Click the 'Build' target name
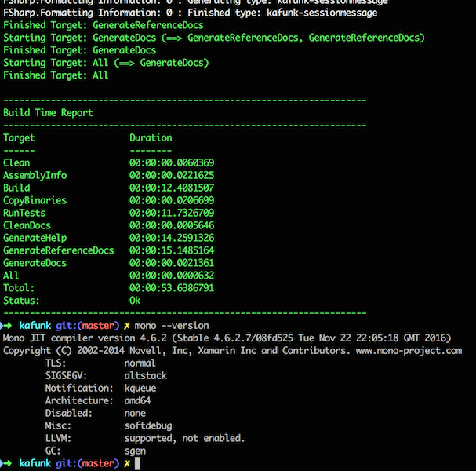476x471 pixels. coord(16,188)
